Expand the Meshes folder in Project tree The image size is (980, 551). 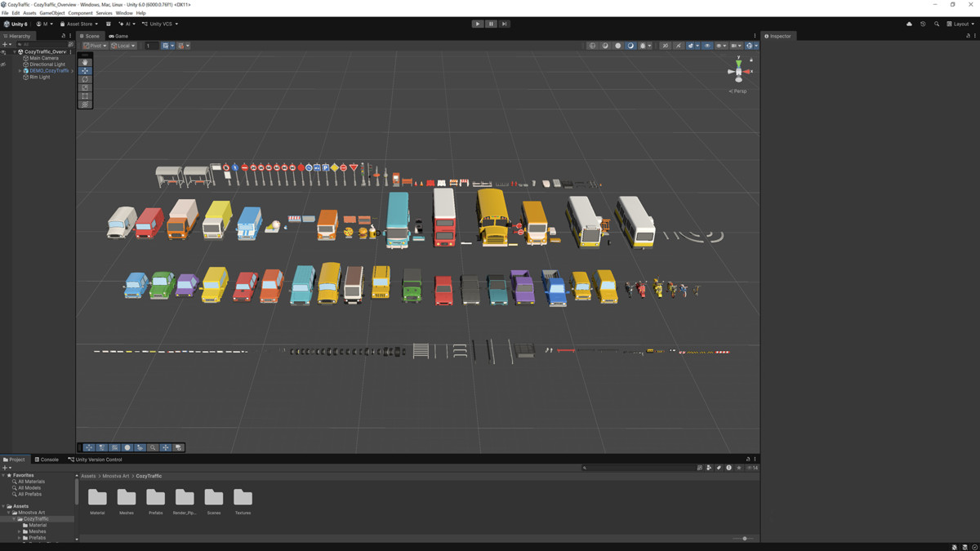[x=20, y=531]
